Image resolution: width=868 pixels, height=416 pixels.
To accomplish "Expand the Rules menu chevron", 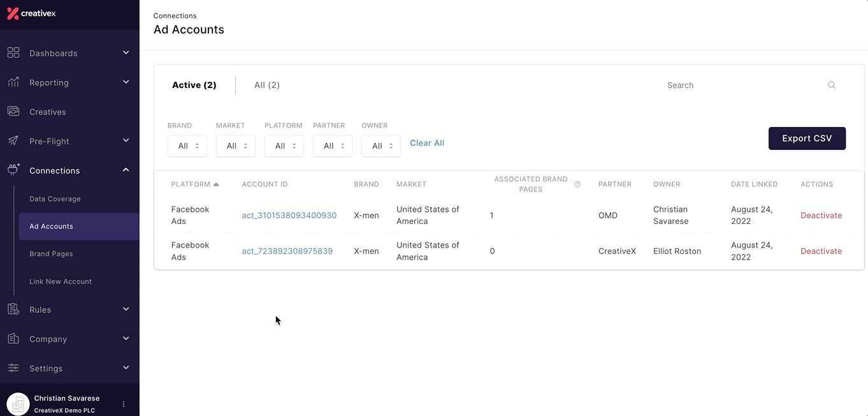I will (126, 309).
